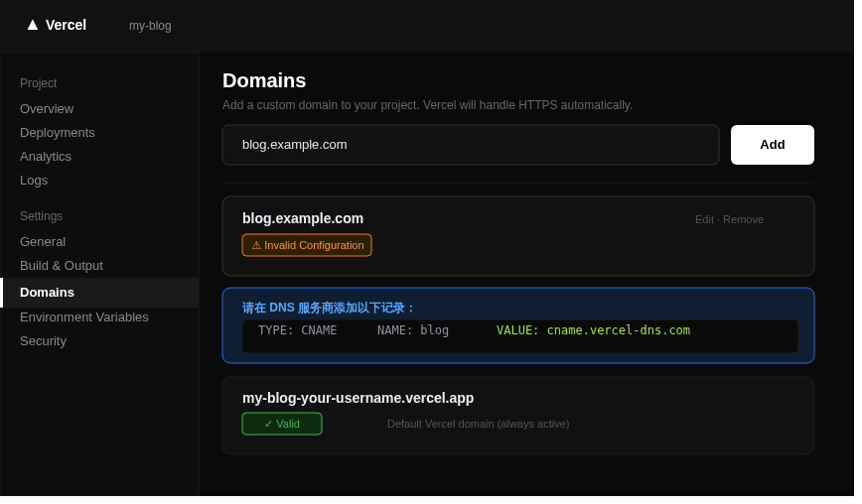
Task: Select Analytics in the sidebar
Action: 46,156
